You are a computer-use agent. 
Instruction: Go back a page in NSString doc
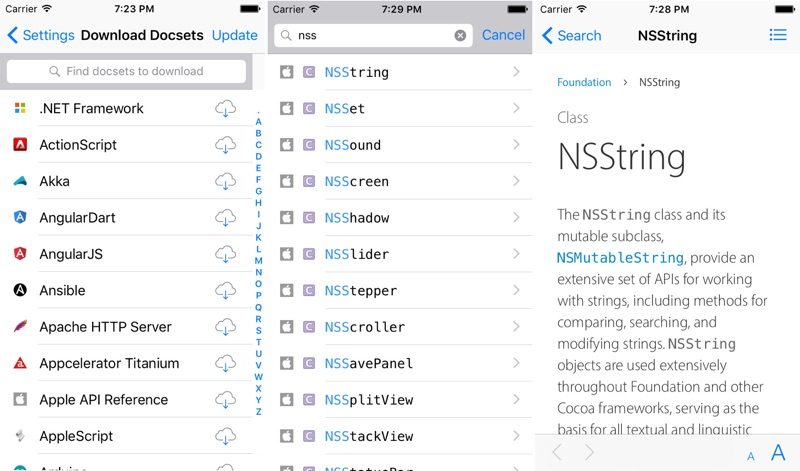558,452
